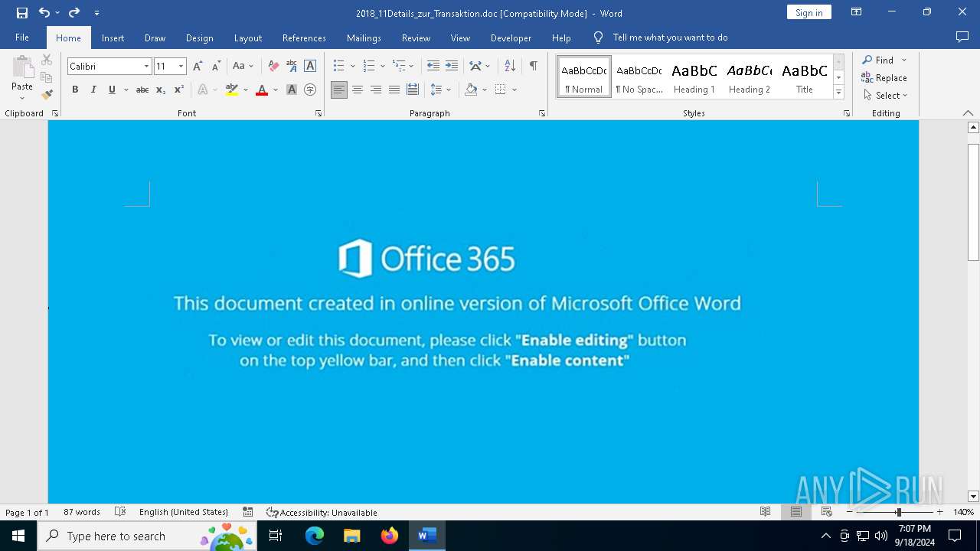
Task: Copy selection using the Copy icon
Action: [x=47, y=77]
